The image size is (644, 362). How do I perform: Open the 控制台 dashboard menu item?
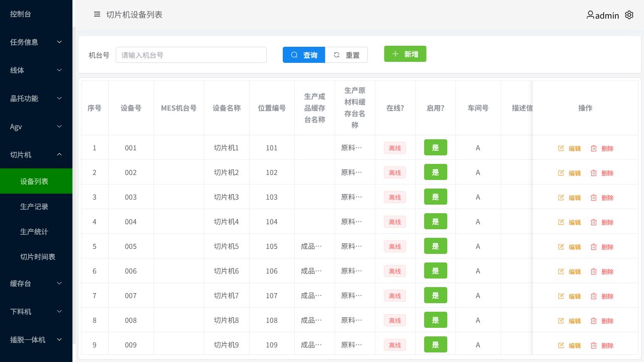[x=36, y=14]
